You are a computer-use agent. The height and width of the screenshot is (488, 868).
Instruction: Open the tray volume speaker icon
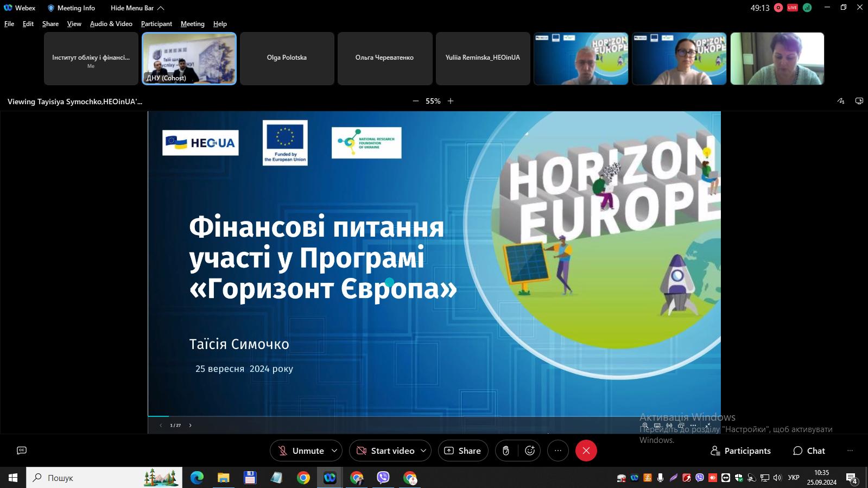(777, 478)
